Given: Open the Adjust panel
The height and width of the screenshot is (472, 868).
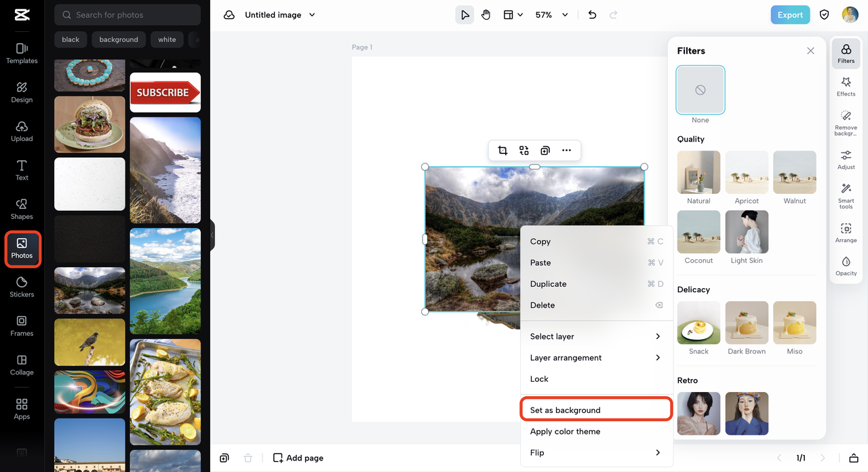Looking at the screenshot, I should 846,160.
